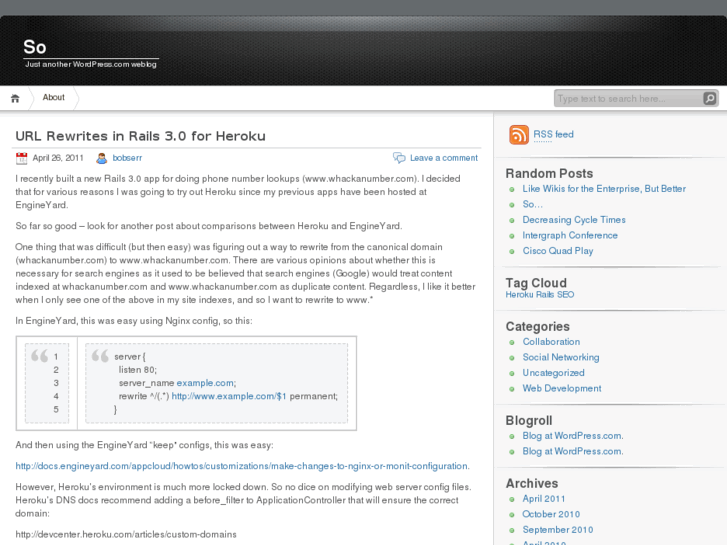The height and width of the screenshot is (545, 727).
Task: Open 'Cisco Quad Play' post
Action: (558, 251)
